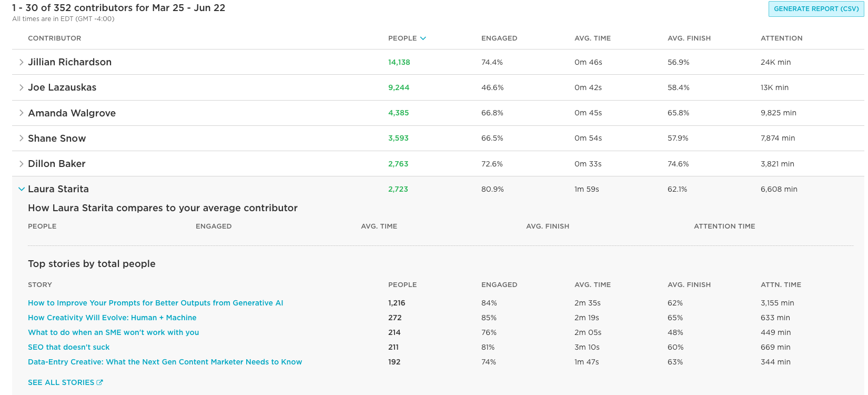Viewport: 868px width, 395px height.
Task: Open the story How Creativity Will Evolve: Human + Machine
Action: pyautogui.click(x=112, y=318)
